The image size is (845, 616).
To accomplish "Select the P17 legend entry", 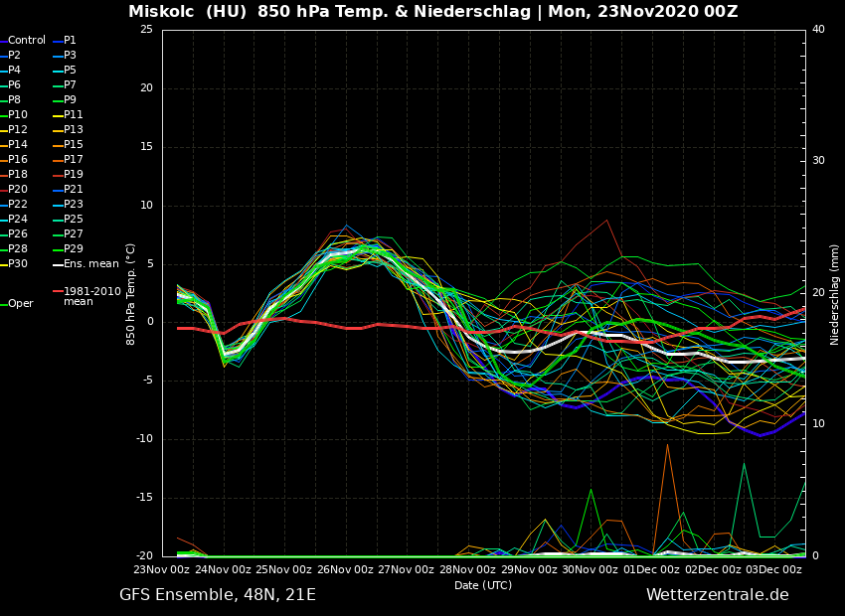I will tap(74, 160).
